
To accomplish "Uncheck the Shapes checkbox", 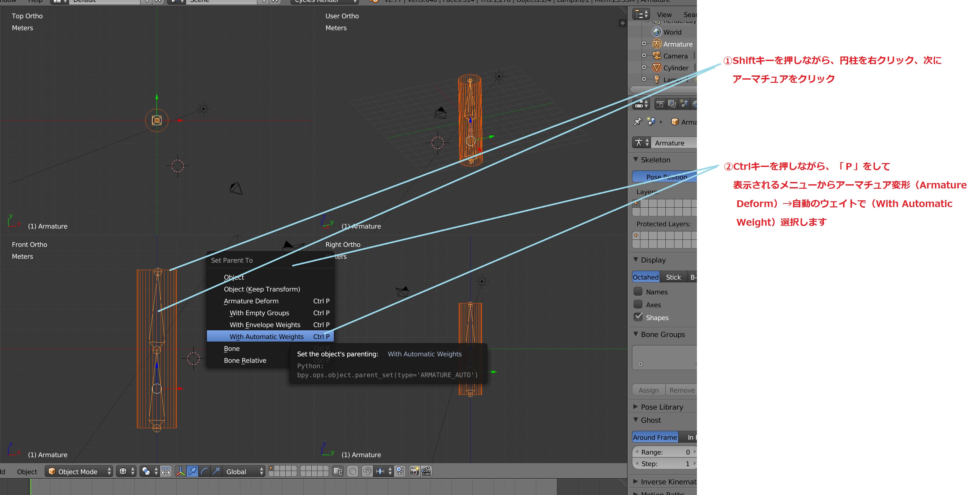I will tap(638, 317).
